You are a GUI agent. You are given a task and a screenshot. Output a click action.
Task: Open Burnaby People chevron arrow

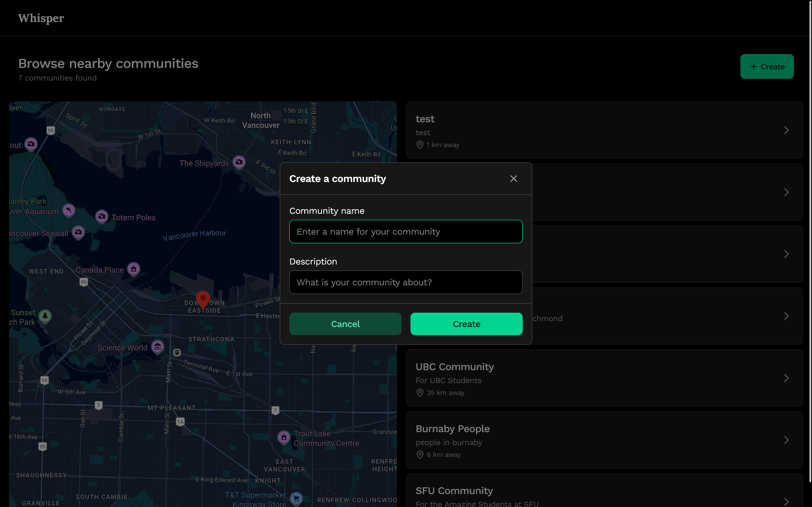coord(786,440)
